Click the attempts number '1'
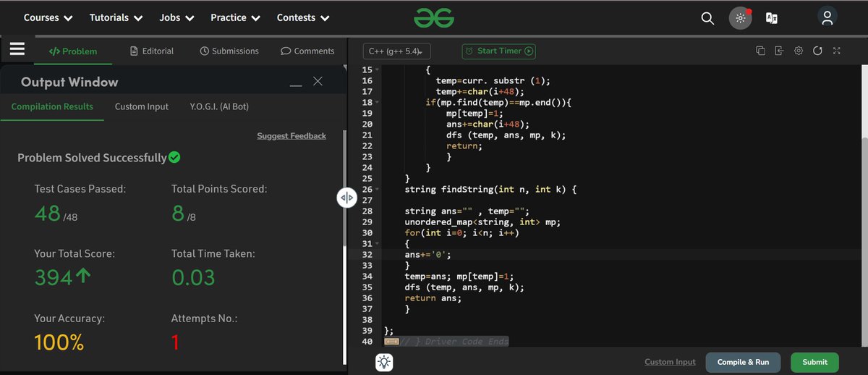 [x=175, y=342]
